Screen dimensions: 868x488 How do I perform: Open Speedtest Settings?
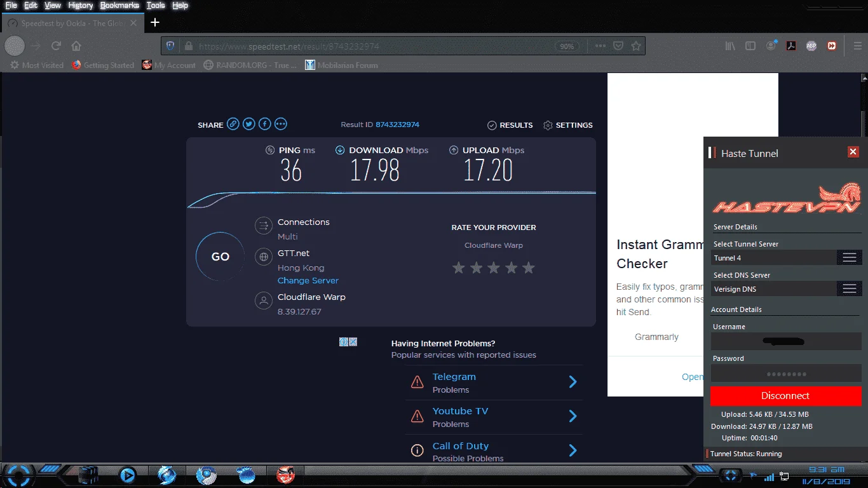(x=568, y=125)
